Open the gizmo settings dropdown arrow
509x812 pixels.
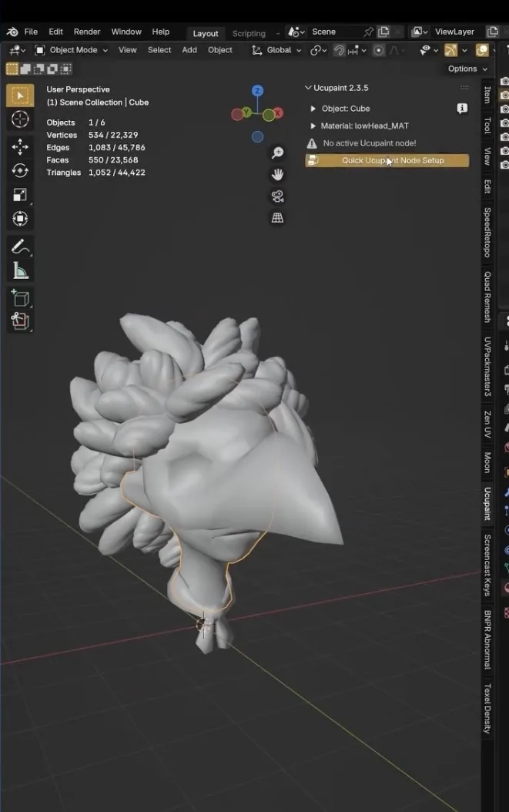coord(464,50)
